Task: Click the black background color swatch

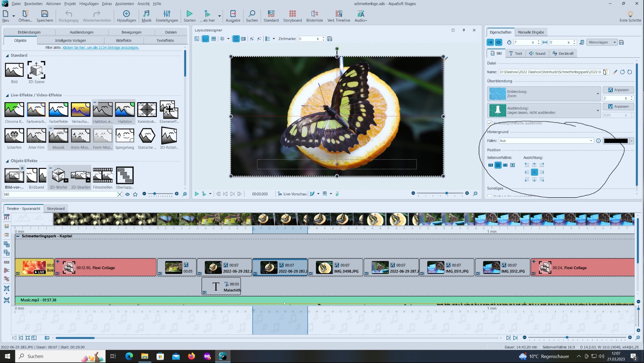Action: pos(616,141)
